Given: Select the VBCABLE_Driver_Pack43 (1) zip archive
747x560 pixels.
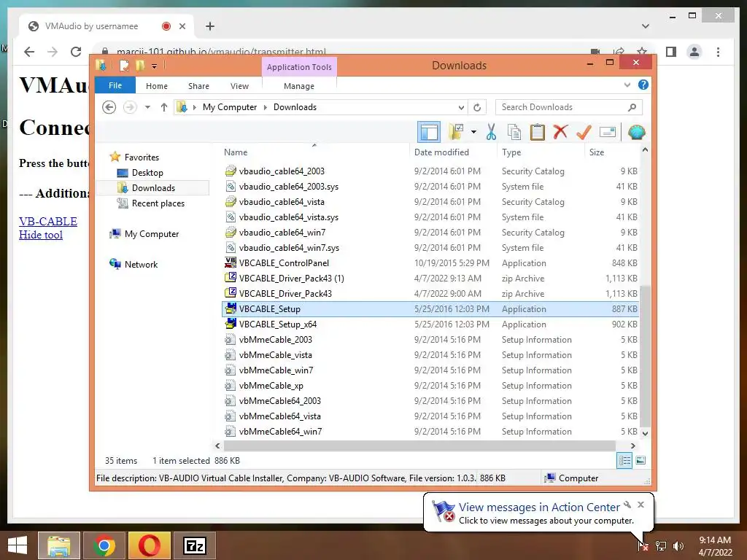Looking at the screenshot, I should tap(430, 278).
